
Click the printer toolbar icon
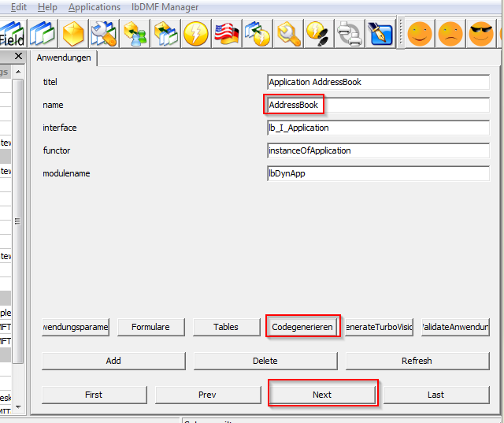tap(349, 34)
